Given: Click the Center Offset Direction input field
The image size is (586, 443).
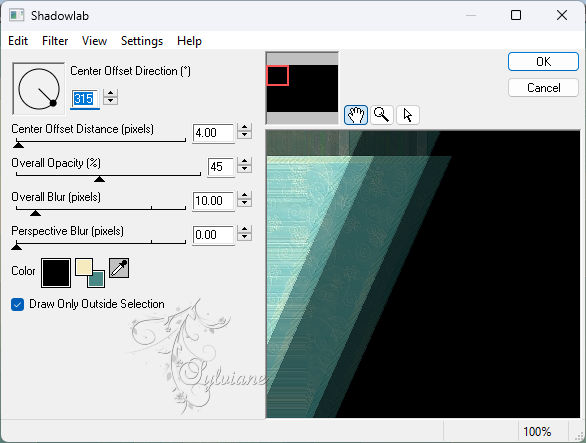Looking at the screenshot, I should (85, 99).
